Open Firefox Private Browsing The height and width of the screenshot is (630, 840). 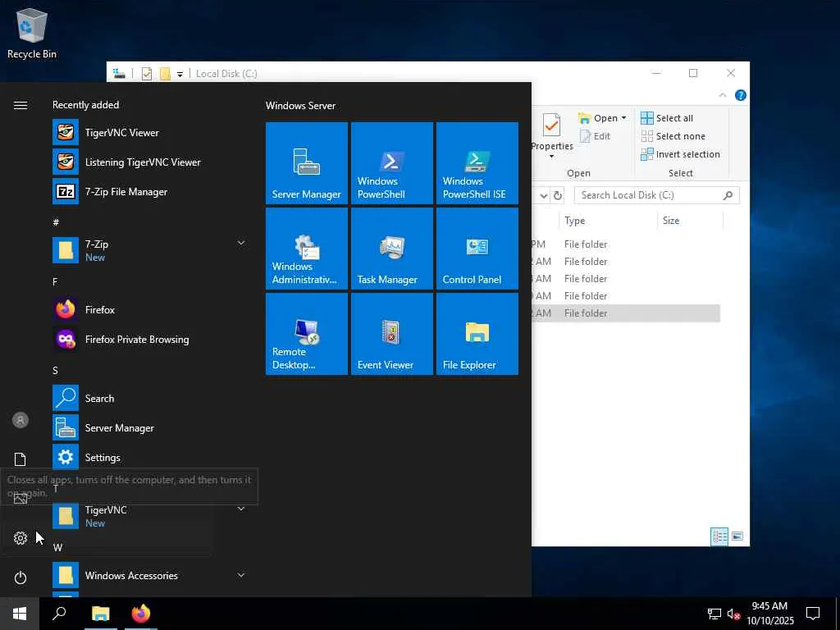[x=150, y=339]
